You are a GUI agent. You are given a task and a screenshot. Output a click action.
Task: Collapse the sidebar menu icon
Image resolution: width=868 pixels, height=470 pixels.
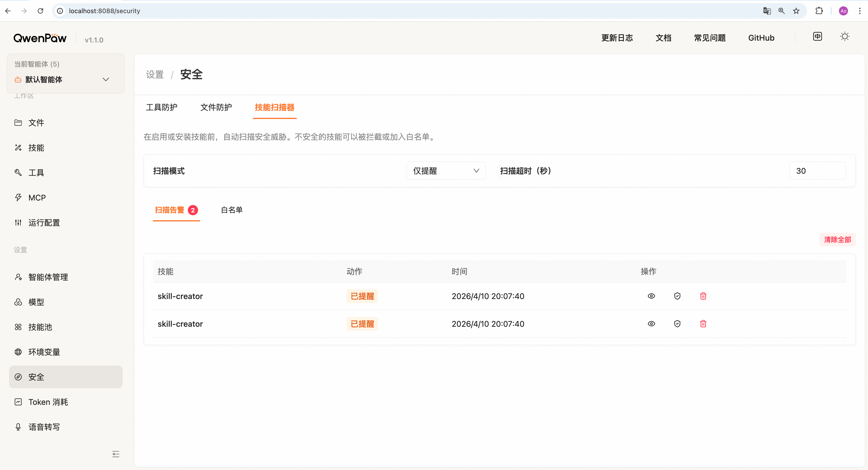(x=116, y=454)
